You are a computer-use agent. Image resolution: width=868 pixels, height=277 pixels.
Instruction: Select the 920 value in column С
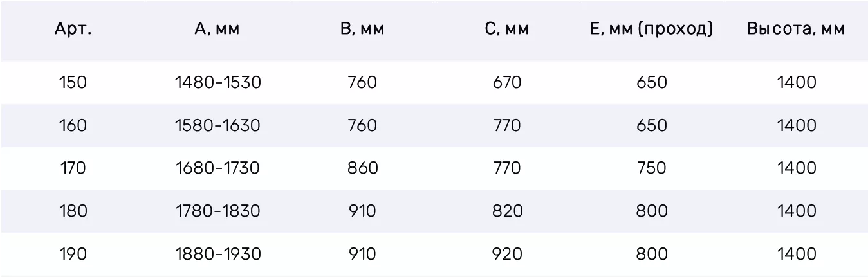pos(507,254)
